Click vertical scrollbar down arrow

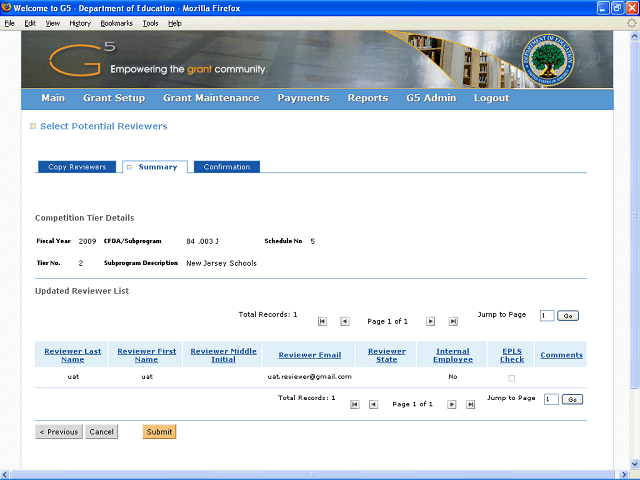(635, 464)
